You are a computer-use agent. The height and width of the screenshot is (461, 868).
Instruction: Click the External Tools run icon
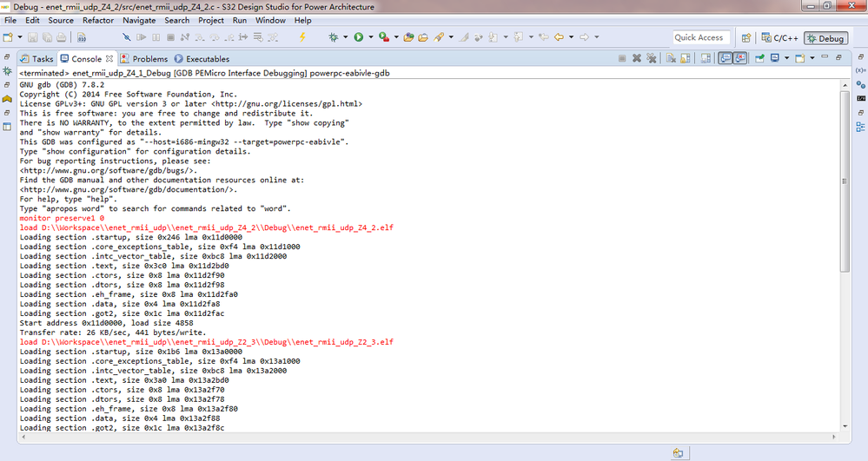384,37
